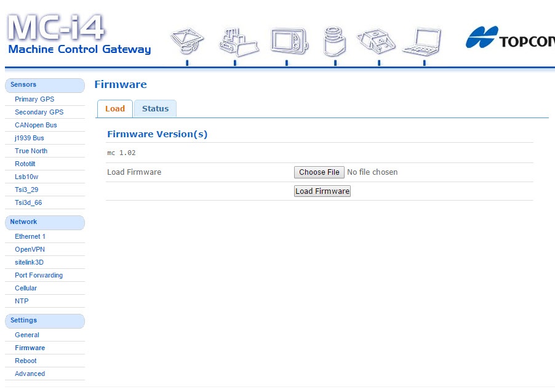Viewport: 555px width, 392px height.
Task: Click the Choose File button
Action: (319, 172)
